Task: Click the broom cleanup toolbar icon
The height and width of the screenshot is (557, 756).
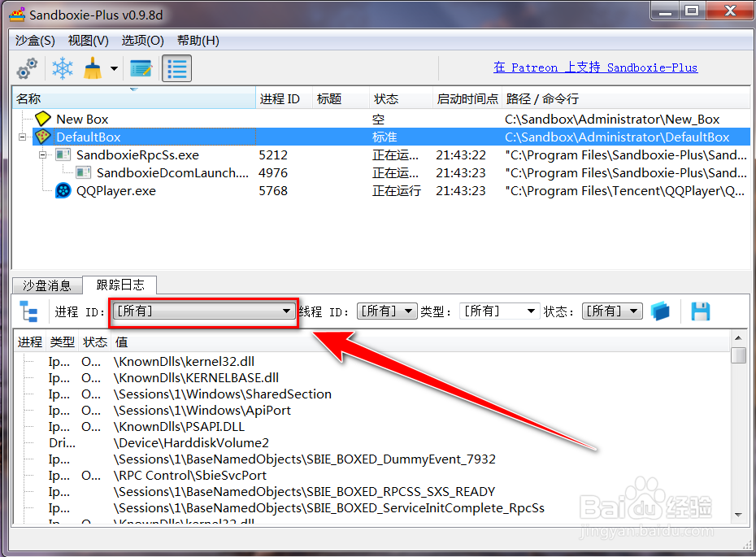Action: pos(93,68)
